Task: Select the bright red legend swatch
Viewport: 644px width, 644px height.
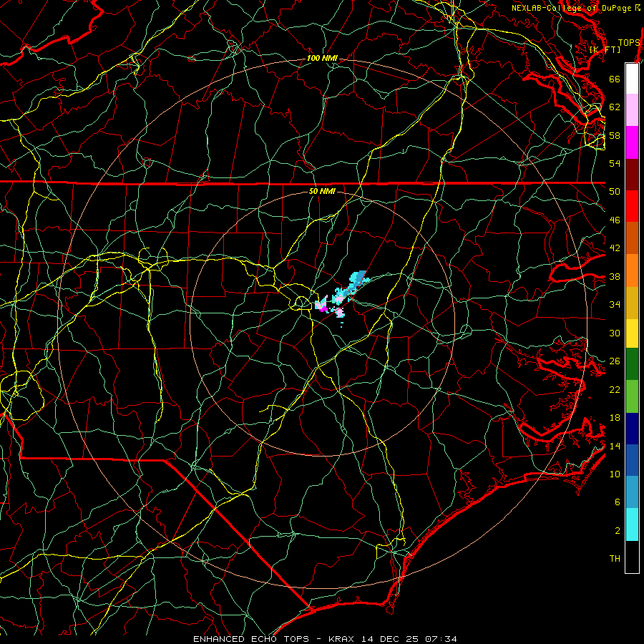Action: (632, 206)
